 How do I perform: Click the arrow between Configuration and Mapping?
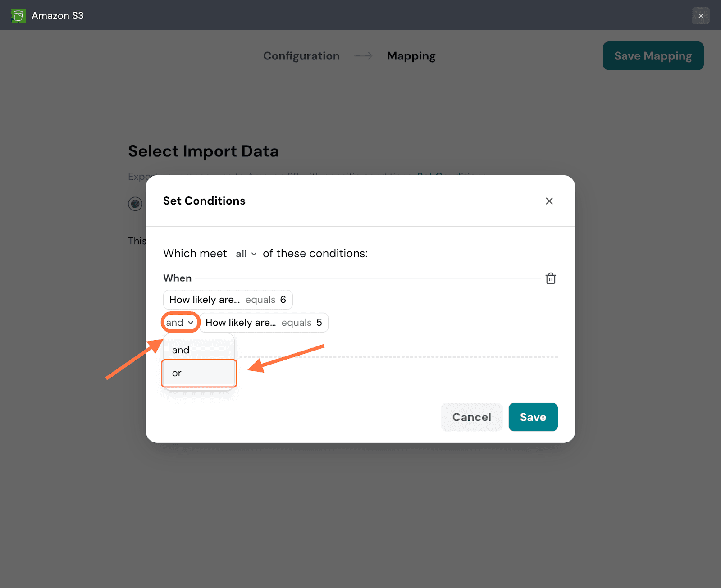pos(363,56)
